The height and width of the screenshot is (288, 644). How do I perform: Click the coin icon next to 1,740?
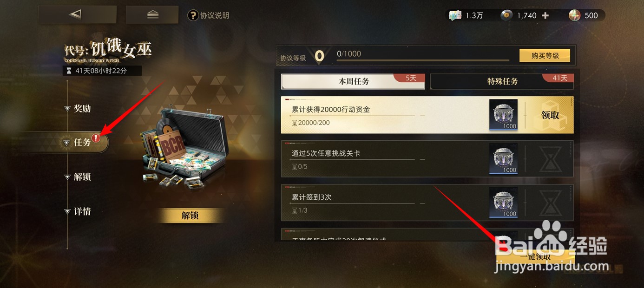click(506, 15)
